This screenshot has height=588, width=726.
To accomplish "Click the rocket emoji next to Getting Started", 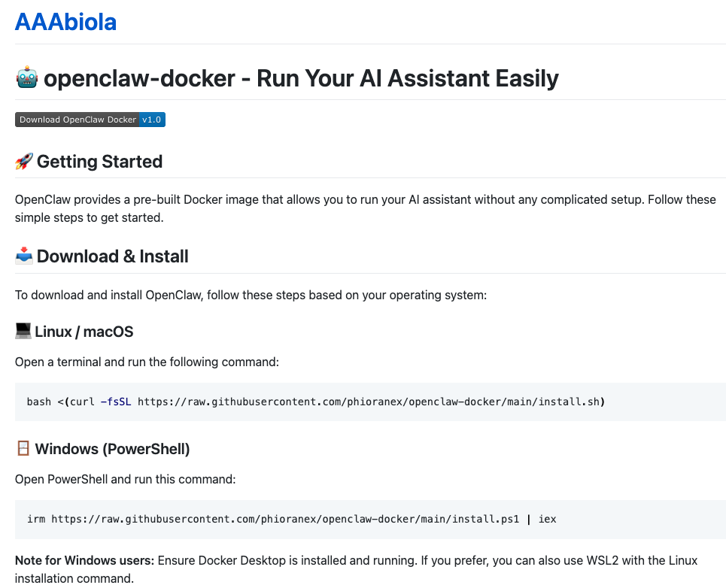I will pos(24,162).
